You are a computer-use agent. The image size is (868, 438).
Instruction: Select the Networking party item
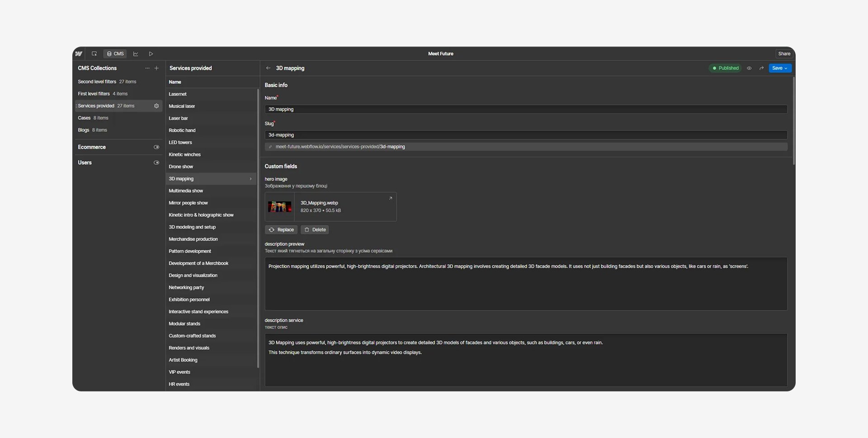click(211, 288)
